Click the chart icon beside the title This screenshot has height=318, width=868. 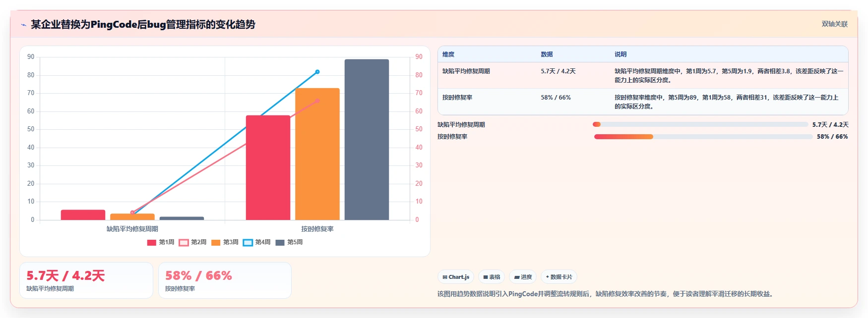pyautogui.click(x=23, y=25)
